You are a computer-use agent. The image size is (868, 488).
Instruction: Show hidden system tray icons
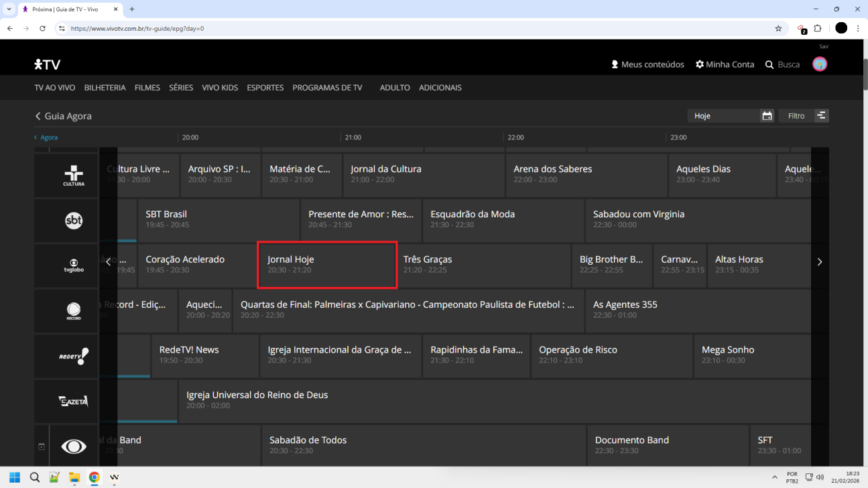click(x=775, y=477)
